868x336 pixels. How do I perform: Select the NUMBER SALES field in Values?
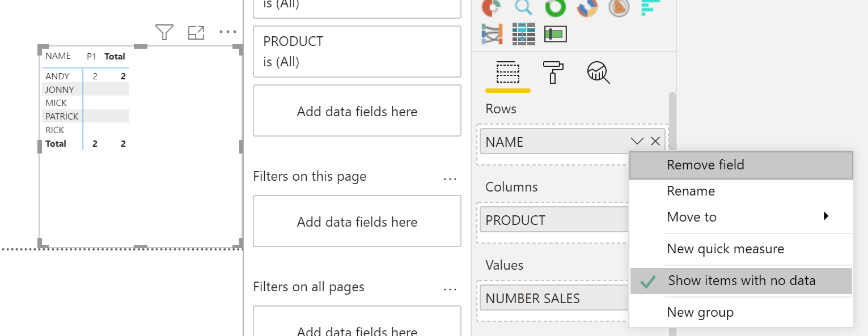point(554,298)
